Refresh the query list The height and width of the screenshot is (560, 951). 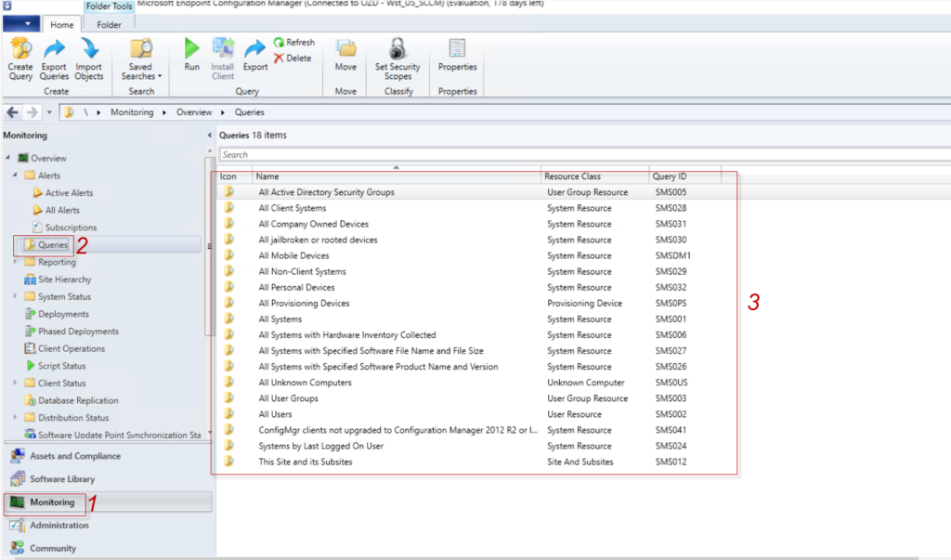(x=294, y=43)
